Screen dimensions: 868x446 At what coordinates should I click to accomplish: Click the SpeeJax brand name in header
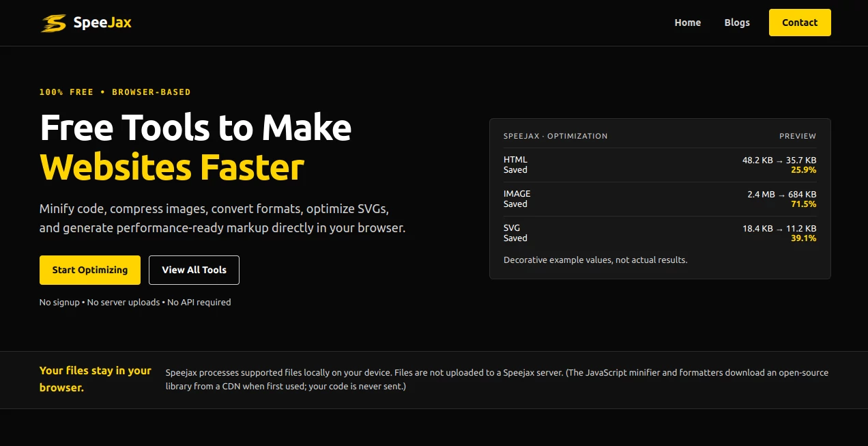[102, 23]
